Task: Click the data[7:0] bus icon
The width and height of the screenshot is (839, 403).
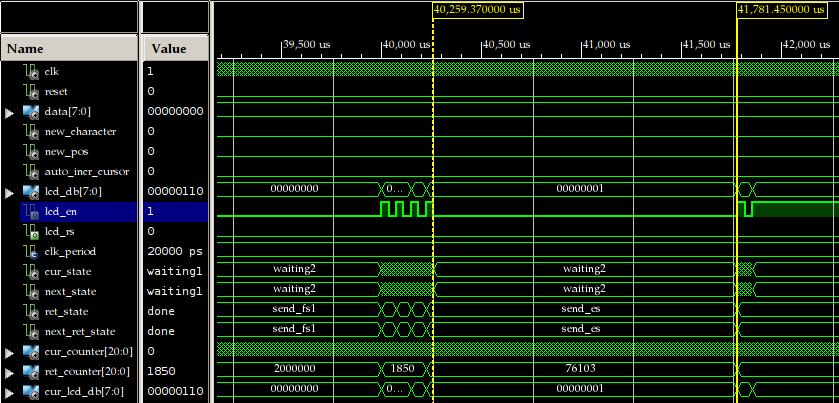Action: (31, 111)
